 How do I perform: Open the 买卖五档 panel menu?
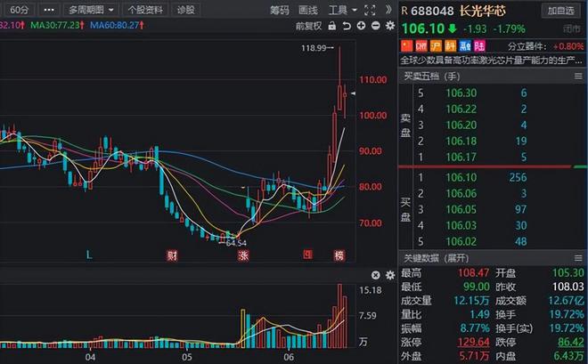point(578,77)
